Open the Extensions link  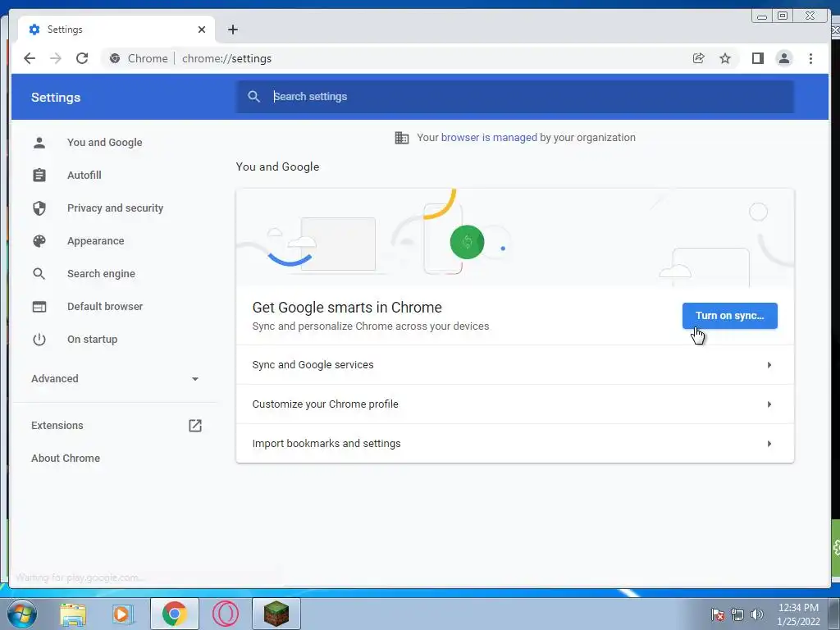click(57, 426)
